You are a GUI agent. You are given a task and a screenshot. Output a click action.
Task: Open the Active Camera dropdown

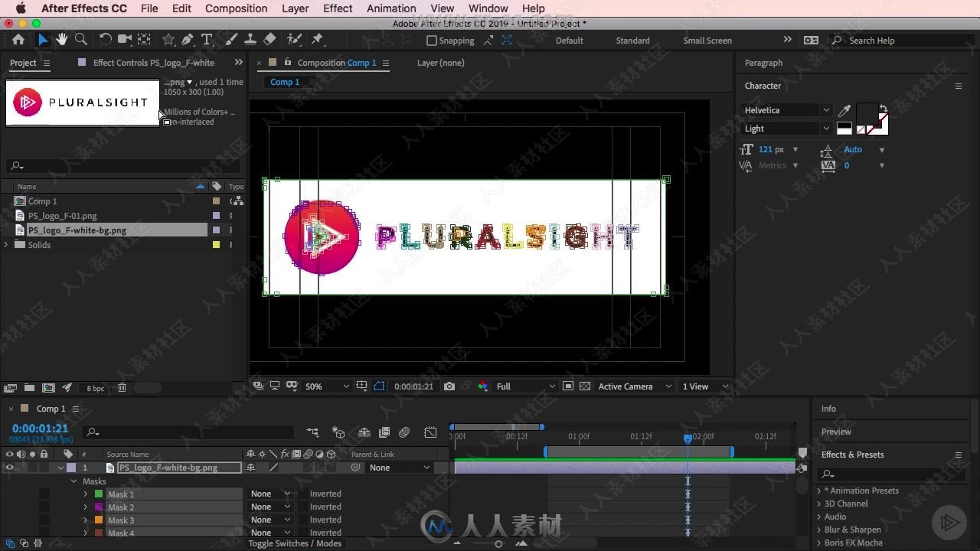pyautogui.click(x=635, y=386)
